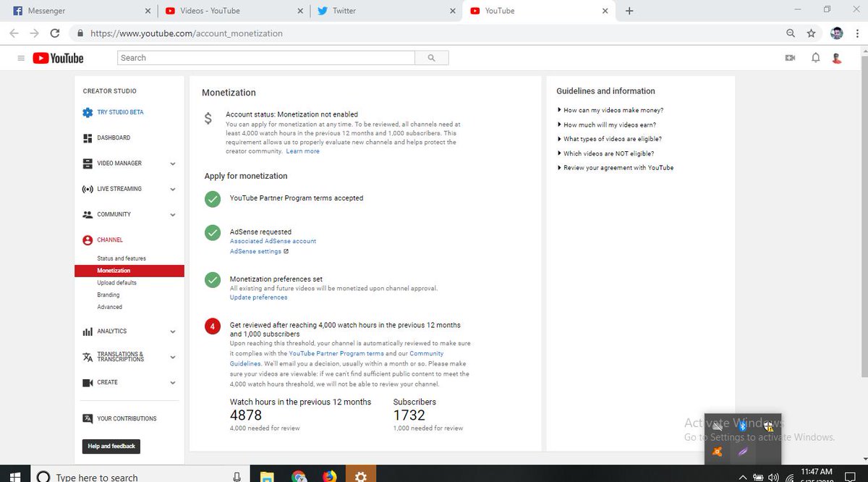
Task: Click the Avast orange tray icon
Action: tap(717, 452)
